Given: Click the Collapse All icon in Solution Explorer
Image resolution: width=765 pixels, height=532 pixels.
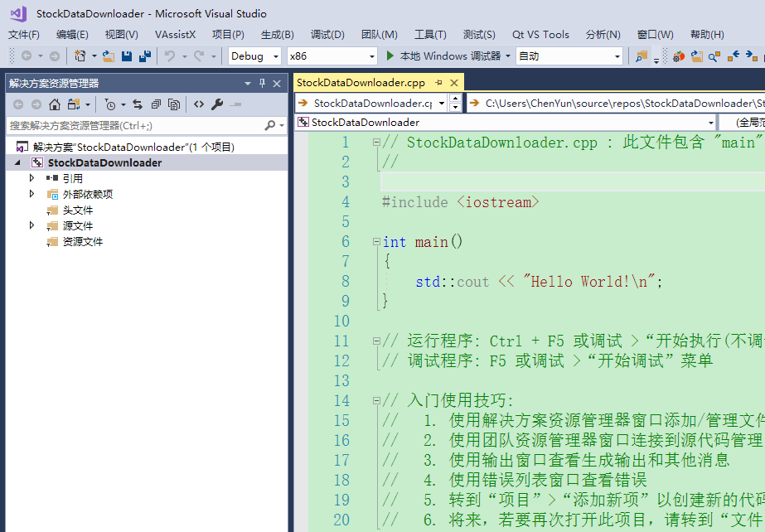Looking at the screenshot, I should point(156,104).
